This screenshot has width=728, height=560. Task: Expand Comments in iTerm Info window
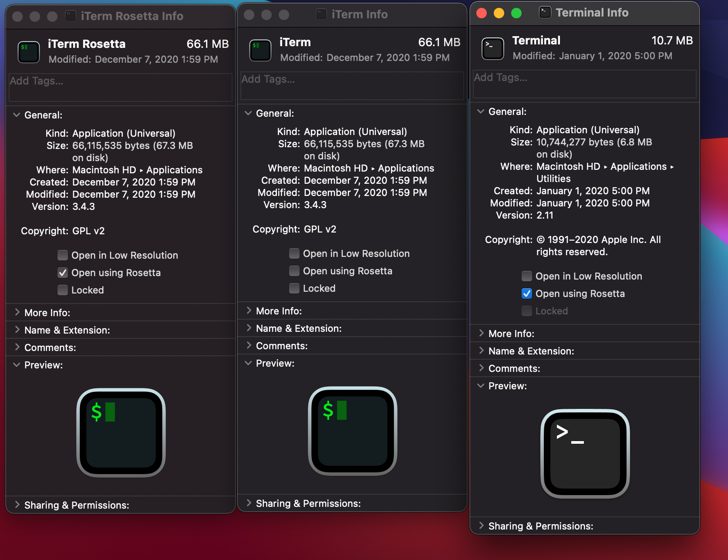pyautogui.click(x=249, y=345)
